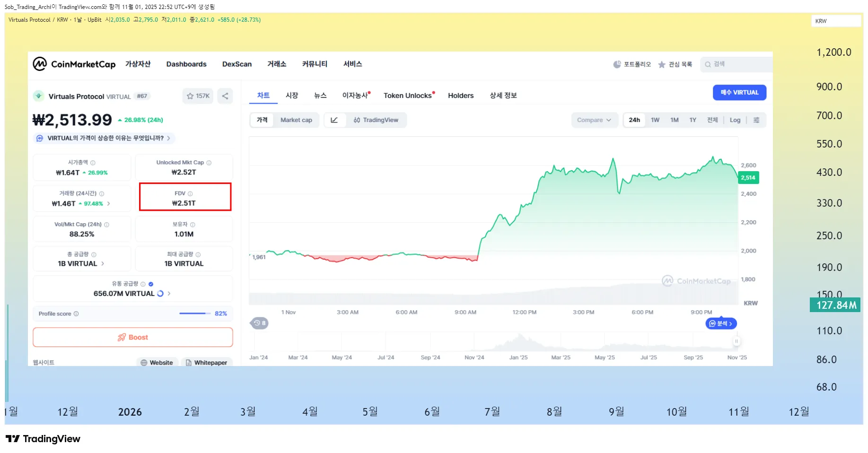Click the blue 매수 VIRTUAL button

click(x=739, y=93)
